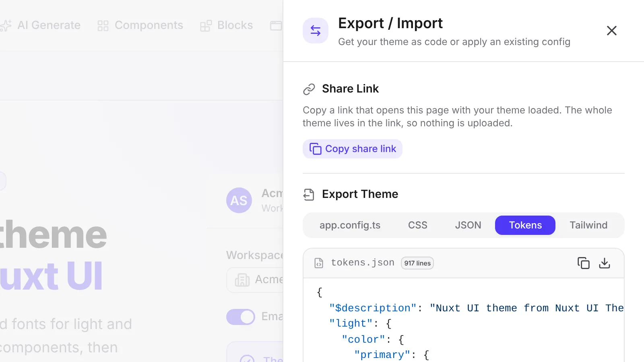Copy the share link
The width and height of the screenshot is (644, 362).
[353, 149]
